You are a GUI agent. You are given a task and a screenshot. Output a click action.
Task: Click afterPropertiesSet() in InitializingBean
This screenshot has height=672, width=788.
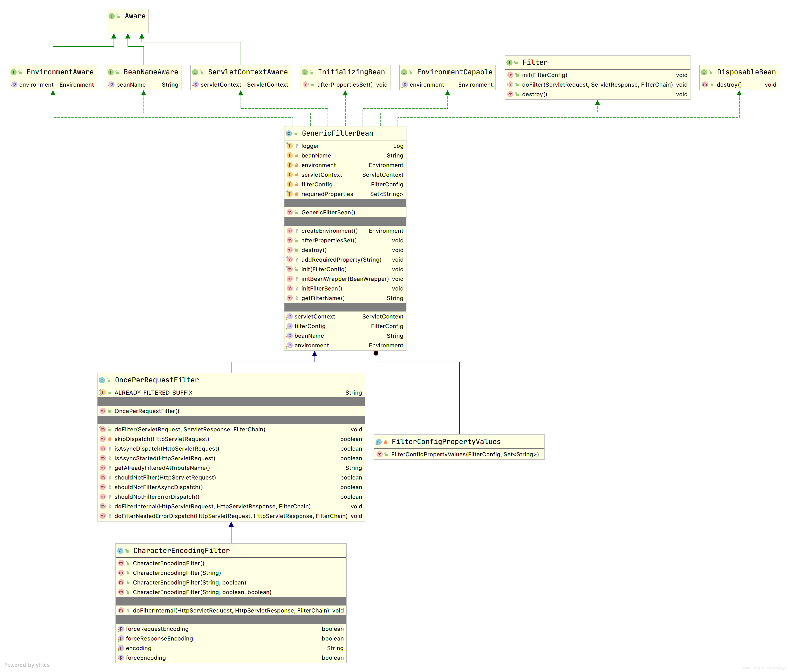[x=345, y=84]
